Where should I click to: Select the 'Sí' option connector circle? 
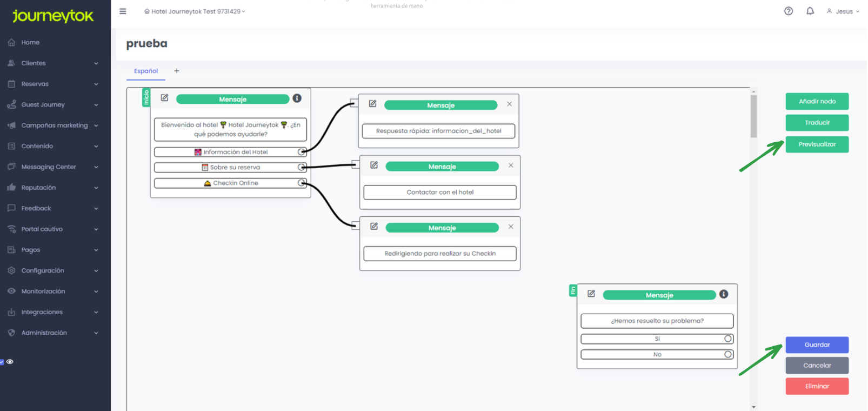pos(728,339)
